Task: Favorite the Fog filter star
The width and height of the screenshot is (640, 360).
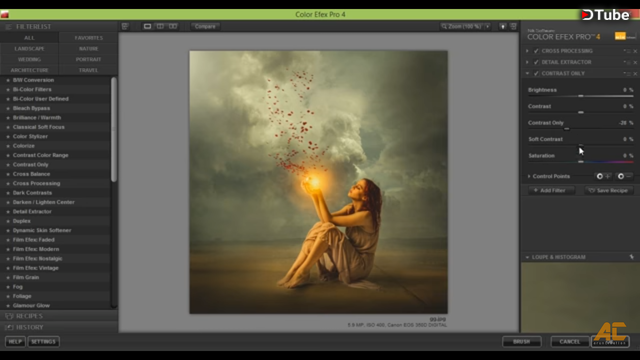Action: (8, 287)
